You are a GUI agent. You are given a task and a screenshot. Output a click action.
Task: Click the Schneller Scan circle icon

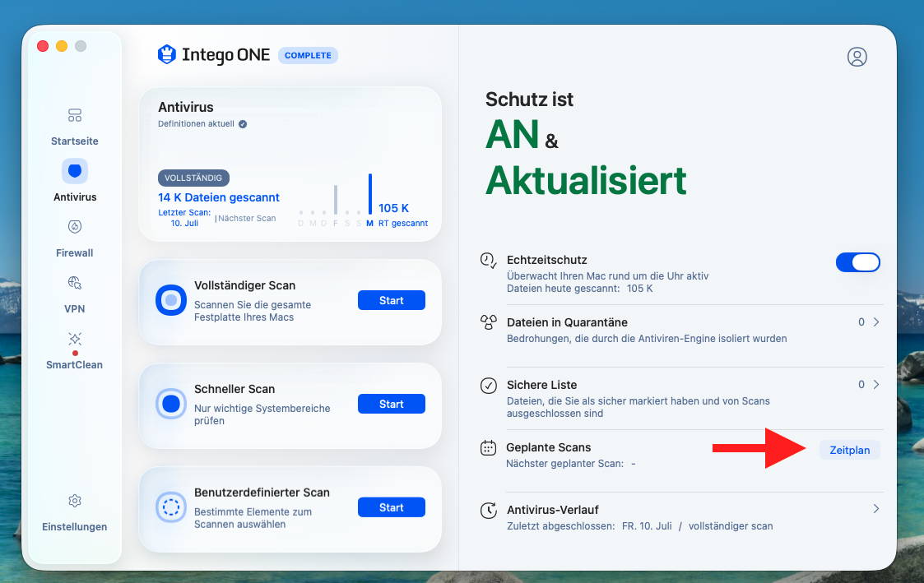[171, 404]
